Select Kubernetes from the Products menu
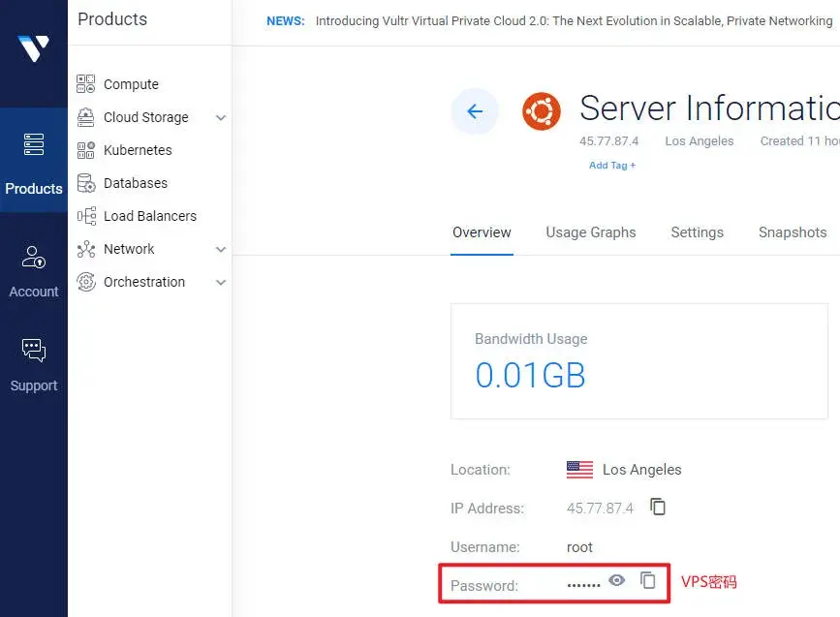This screenshot has width=840, height=617. 138,150
